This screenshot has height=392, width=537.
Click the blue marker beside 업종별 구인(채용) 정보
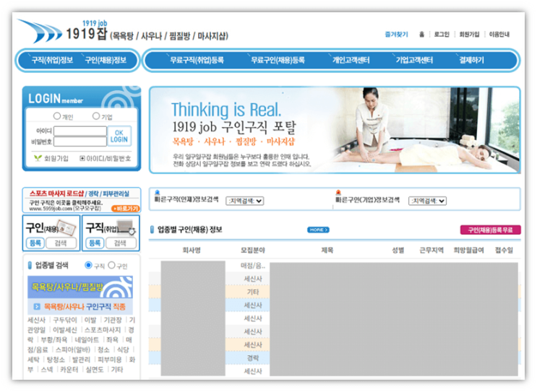(152, 230)
